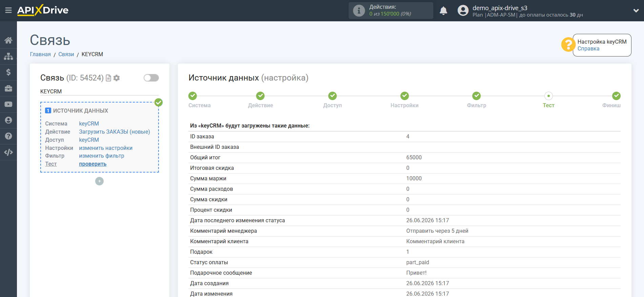Open the home sidebar icon

[x=8, y=40]
